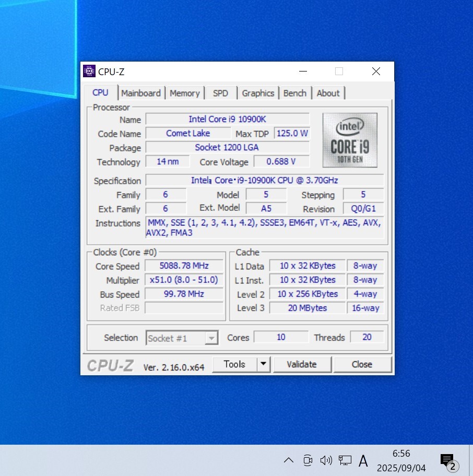
Task: Show hidden system tray icons chevron
Action: [288, 460]
